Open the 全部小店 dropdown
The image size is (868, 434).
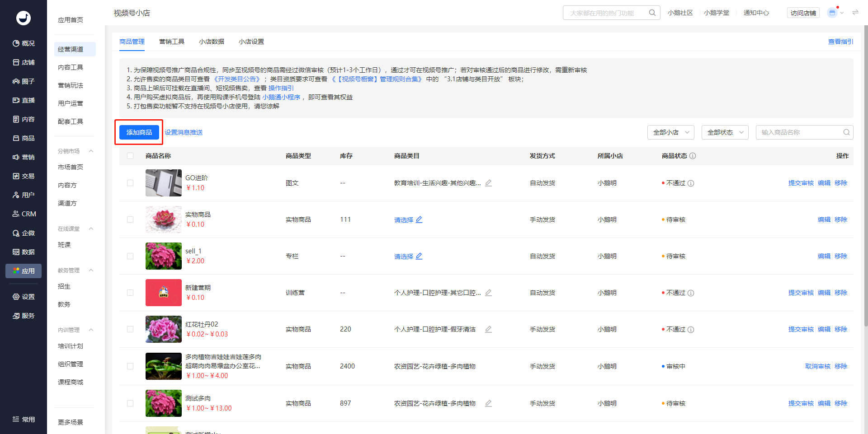tap(671, 132)
